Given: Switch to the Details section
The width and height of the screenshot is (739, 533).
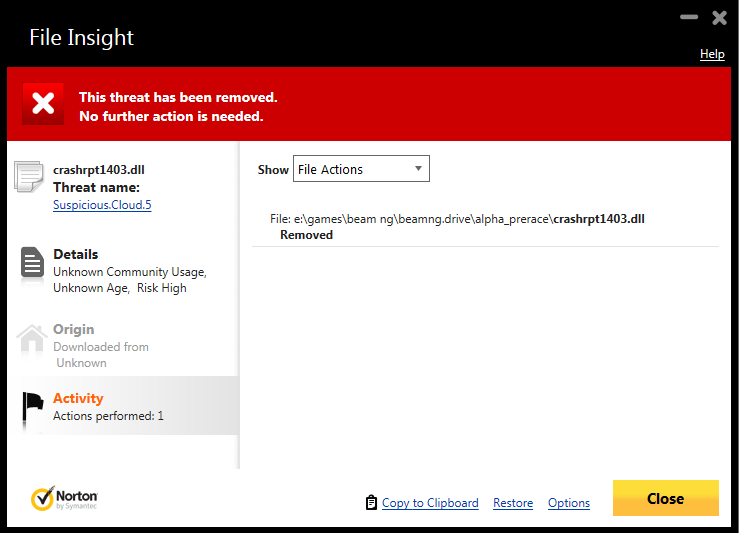Looking at the screenshot, I should 123,271.
